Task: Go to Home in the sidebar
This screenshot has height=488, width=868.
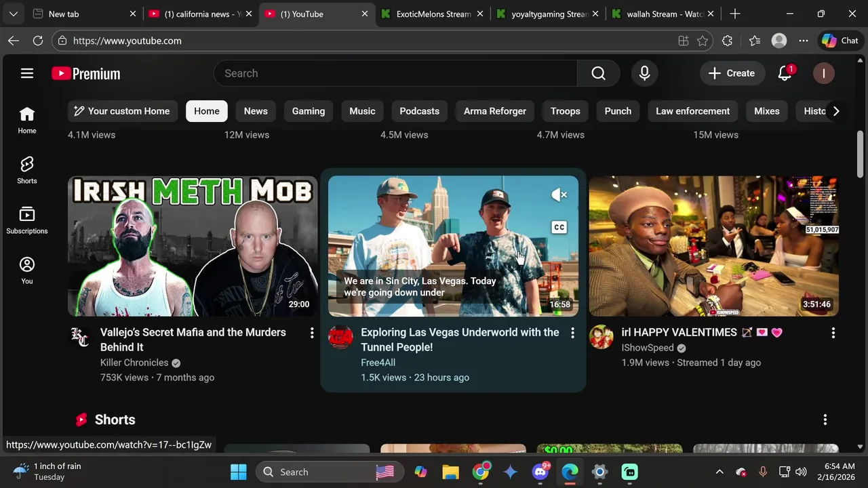Action: tap(27, 120)
